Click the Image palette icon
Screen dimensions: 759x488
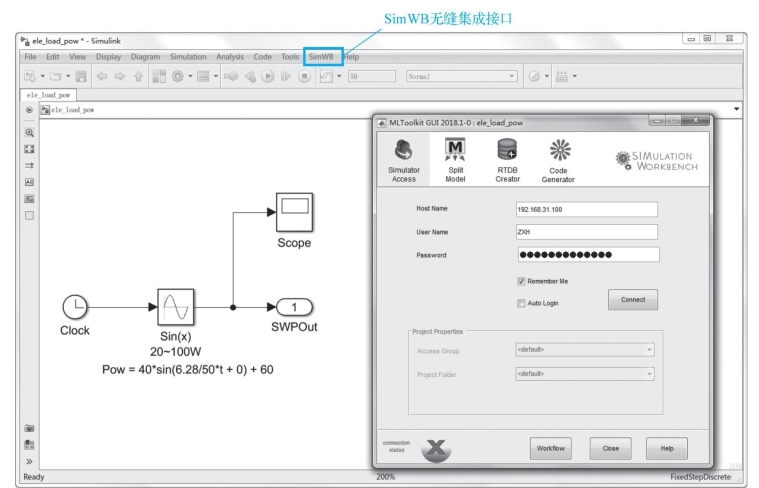click(x=30, y=198)
